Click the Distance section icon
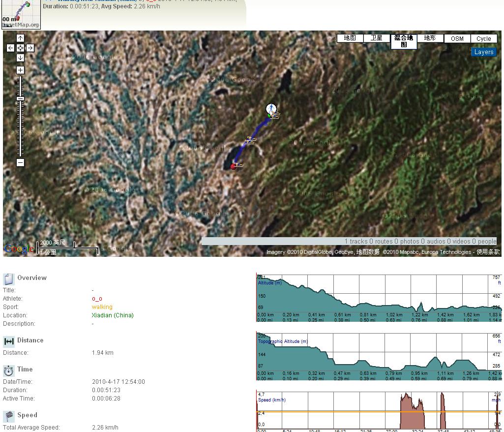 [x=9, y=341]
